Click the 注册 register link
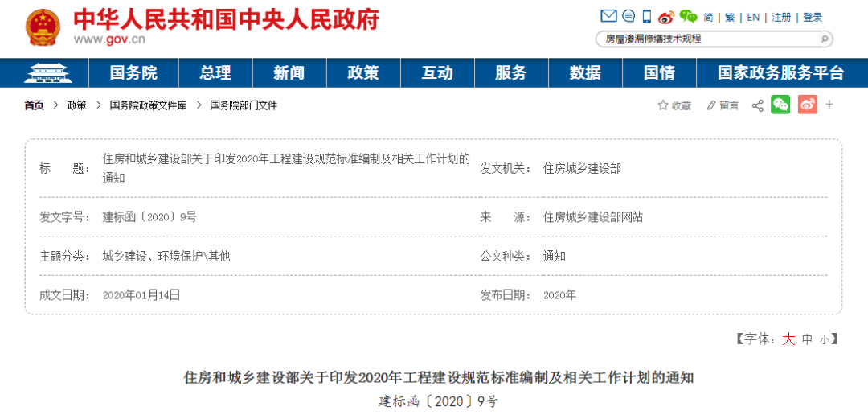The height and width of the screenshot is (419, 868). [781, 17]
